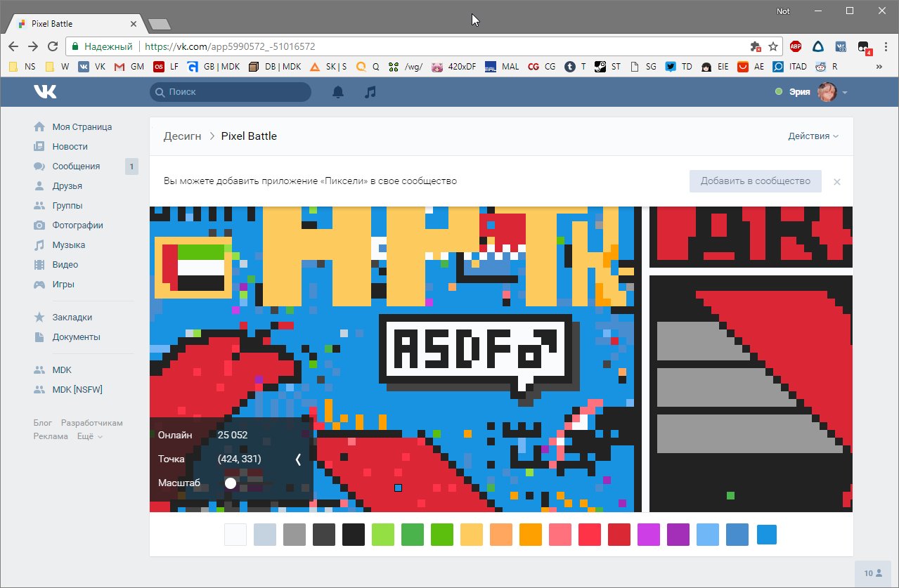Select the bright green color swatch

(441, 535)
